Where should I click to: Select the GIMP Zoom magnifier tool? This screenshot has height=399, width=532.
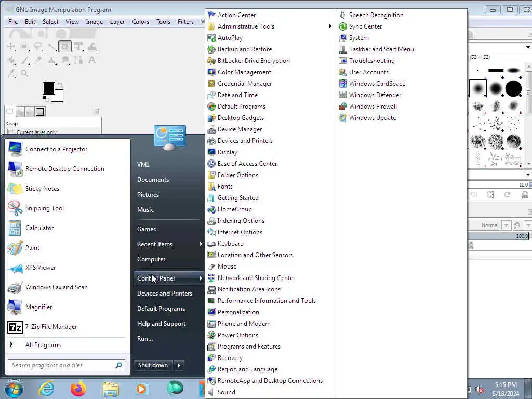[x=24, y=73]
